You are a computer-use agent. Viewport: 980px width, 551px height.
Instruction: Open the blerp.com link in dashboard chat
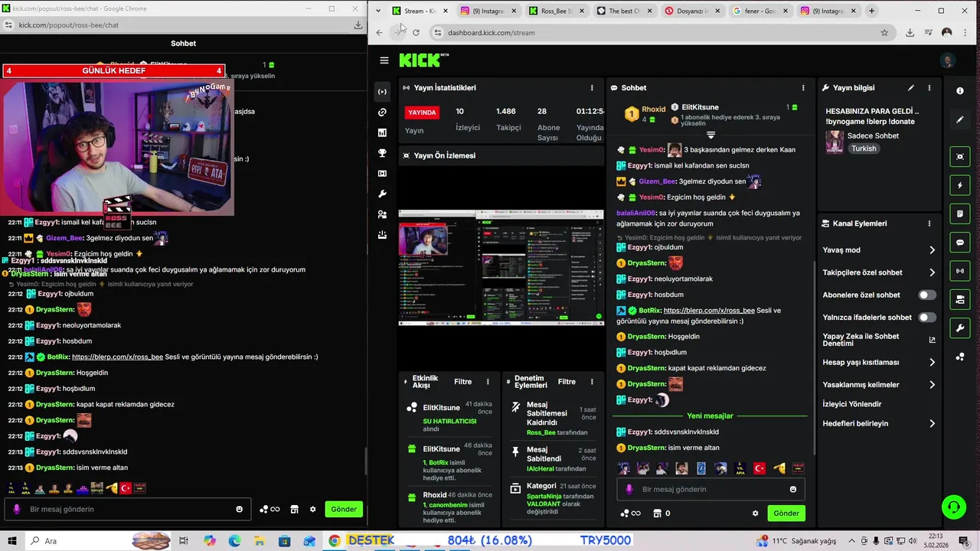click(x=709, y=311)
